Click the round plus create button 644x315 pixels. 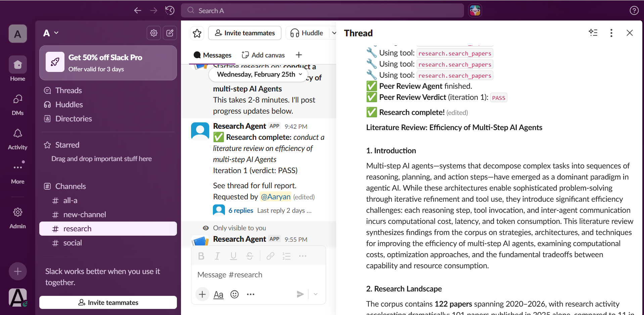[18, 271]
